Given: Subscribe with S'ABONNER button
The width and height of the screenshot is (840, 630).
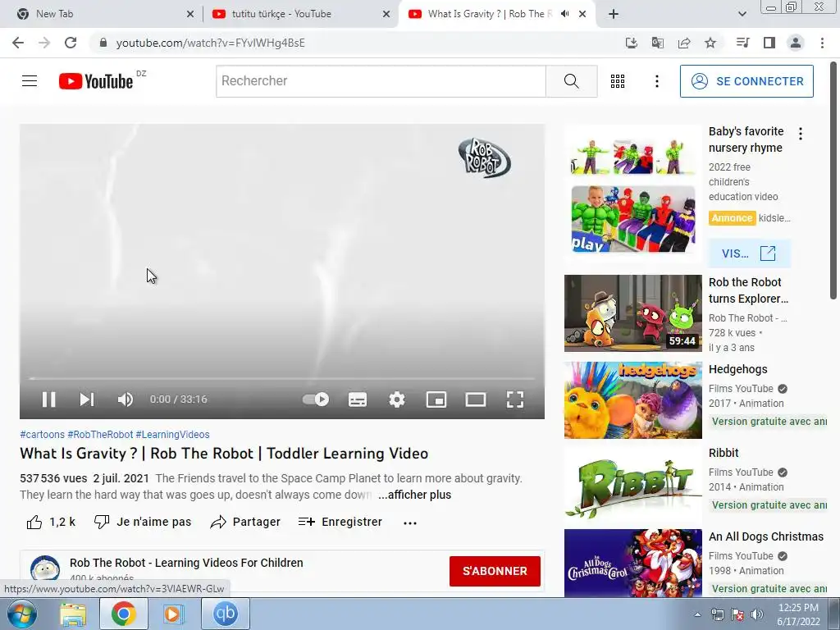Looking at the screenshot, I should [x=495, y=571].
